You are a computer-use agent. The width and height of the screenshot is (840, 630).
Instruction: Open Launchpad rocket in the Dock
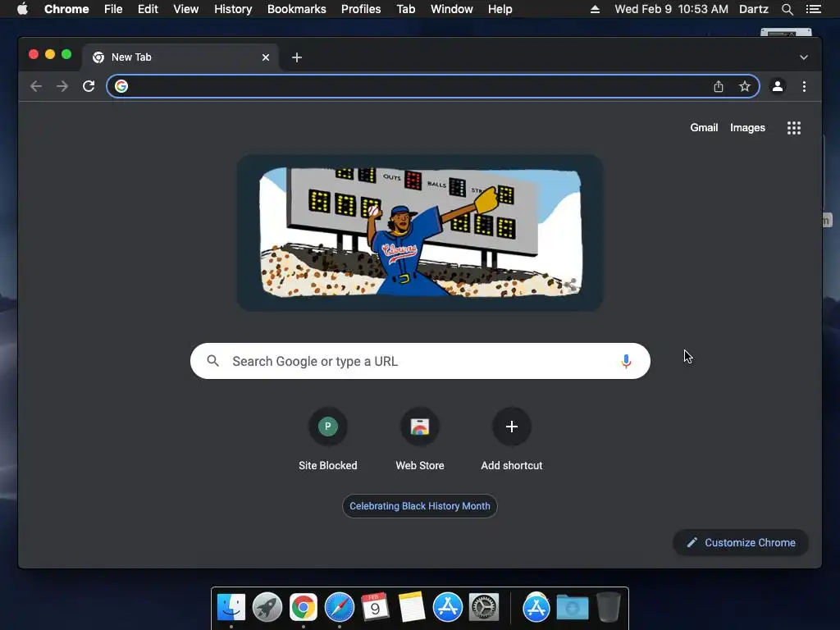(x=267, y=608)
